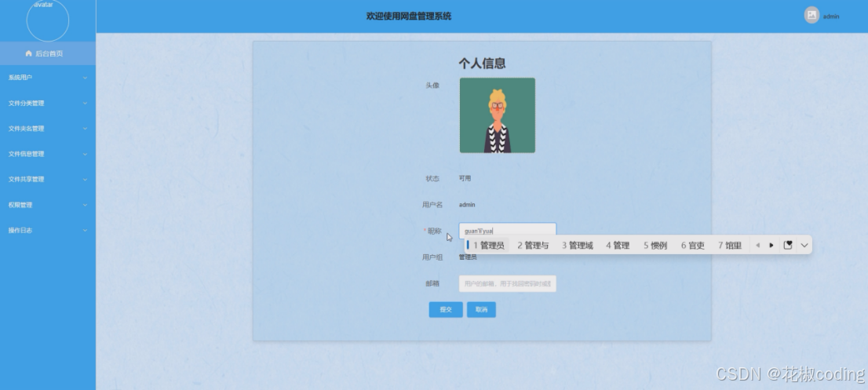Click the sidebar avatar circle
Viewport: 868px width, 390px height.
(48, 20)
